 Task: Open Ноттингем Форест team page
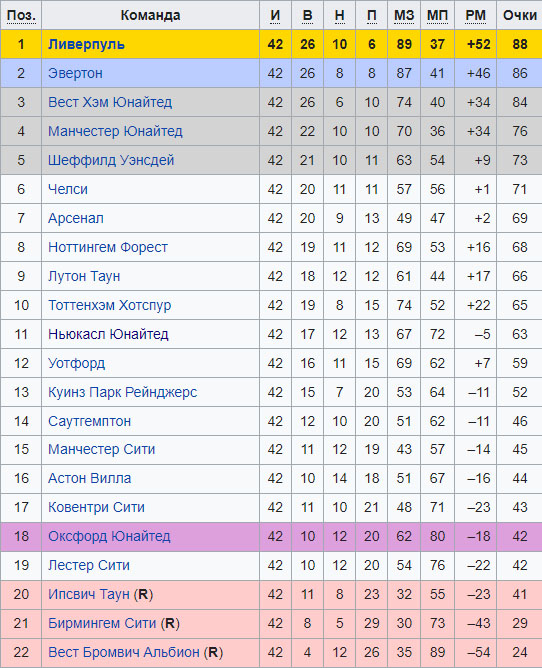pyautogui.click(x=108, y=247)
